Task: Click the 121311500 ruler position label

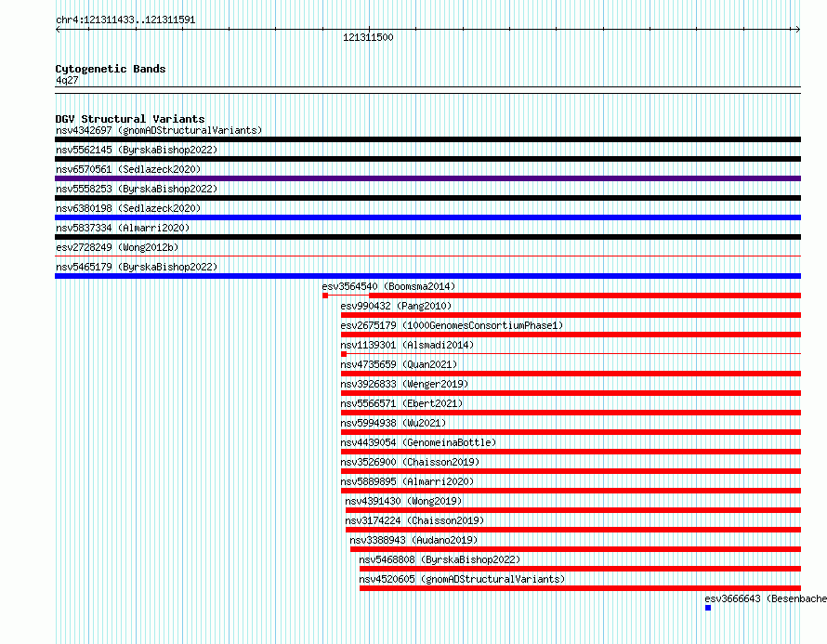Action: pyautogui.click(x=368, y=37)
